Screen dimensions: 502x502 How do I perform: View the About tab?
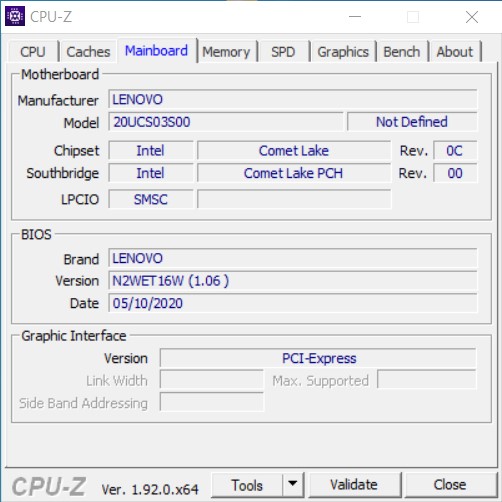click(x=455, y=52)
